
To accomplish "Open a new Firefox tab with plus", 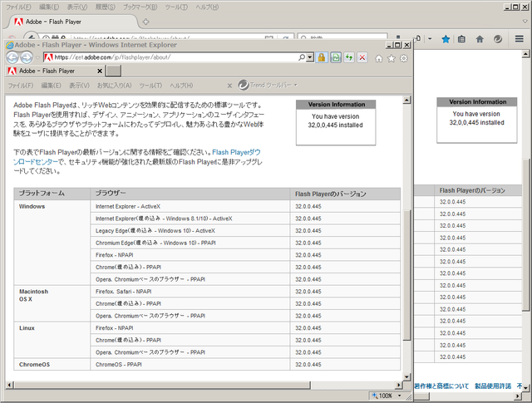I will (146, 22).
